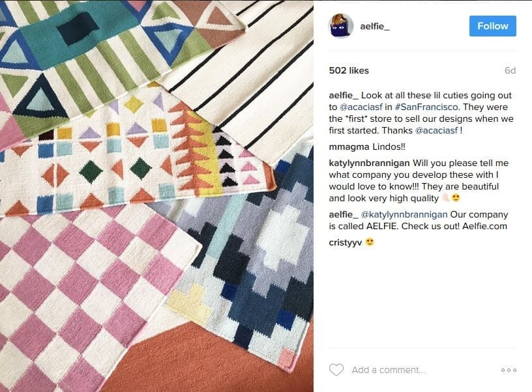
Task: Click the @katylynnbrannigan mention in aelfie_'s reply
Action: click(398, 214)
